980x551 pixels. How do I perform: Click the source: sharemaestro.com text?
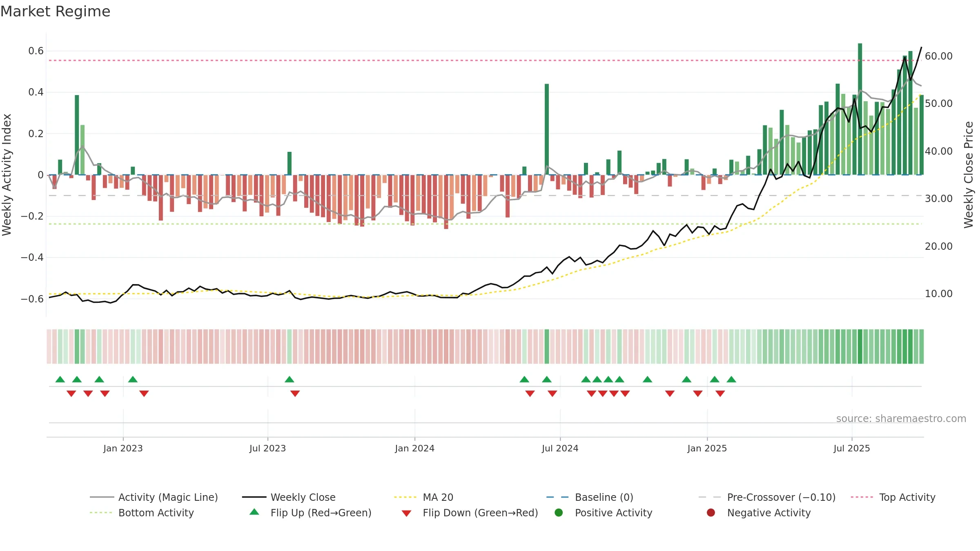[x=901, y=419]
